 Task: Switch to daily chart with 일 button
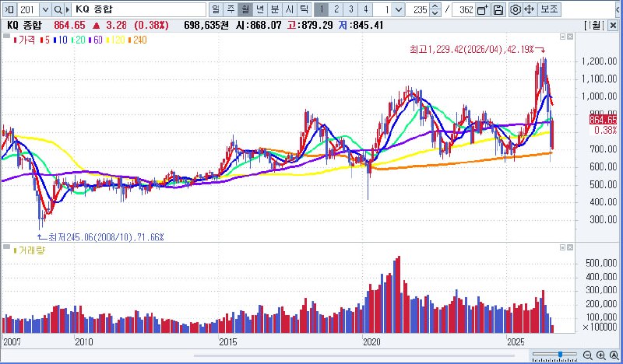point(216,9)
